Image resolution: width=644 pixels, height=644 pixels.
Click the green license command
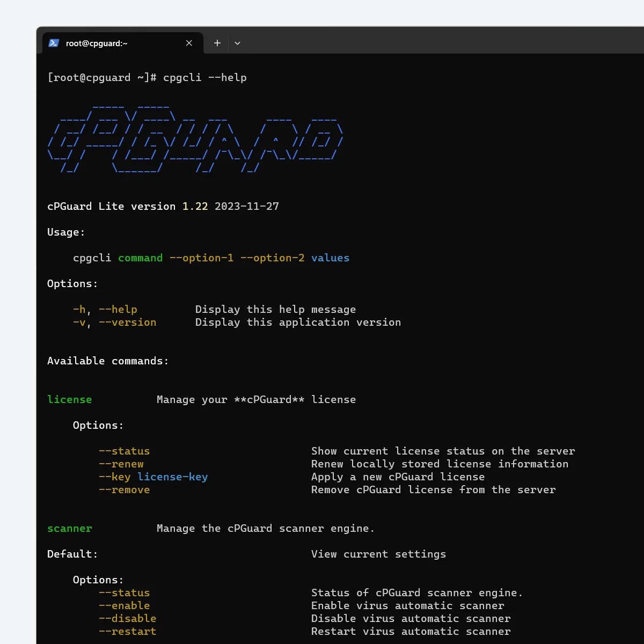69,399
